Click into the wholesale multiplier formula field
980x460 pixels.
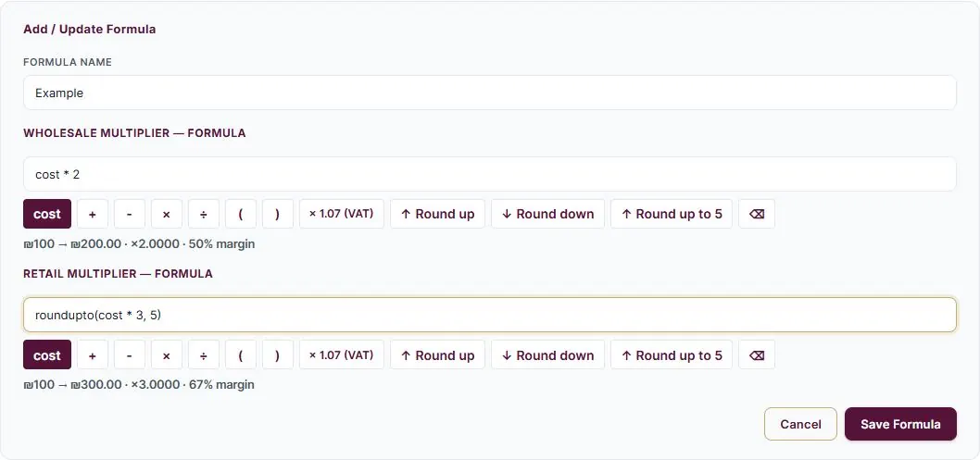[490, 174]
